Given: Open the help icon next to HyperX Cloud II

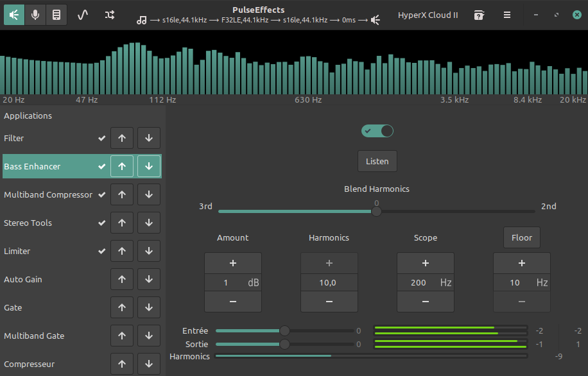Looking at the screenshot, I should 479,15.
